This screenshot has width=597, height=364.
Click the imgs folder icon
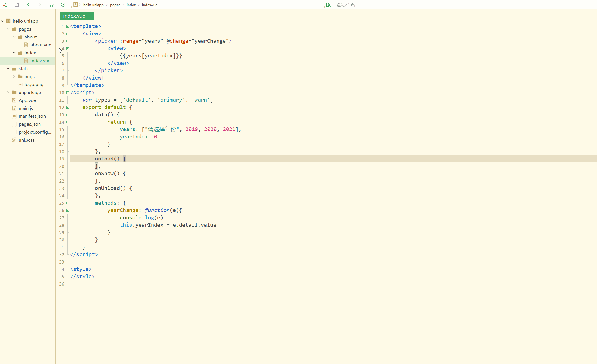(20, 76)
